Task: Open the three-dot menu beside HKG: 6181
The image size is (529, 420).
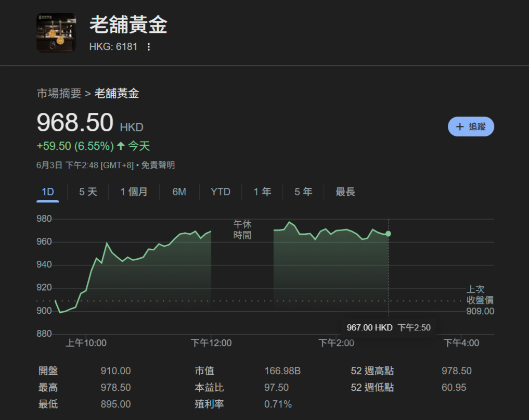Action: pos(148,47)
